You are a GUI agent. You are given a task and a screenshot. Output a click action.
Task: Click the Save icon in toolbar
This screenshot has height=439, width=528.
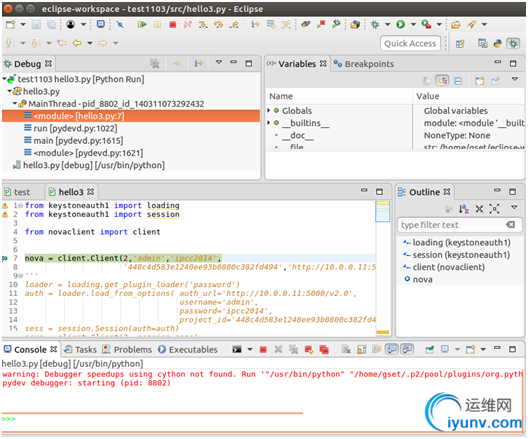point(36,25)
